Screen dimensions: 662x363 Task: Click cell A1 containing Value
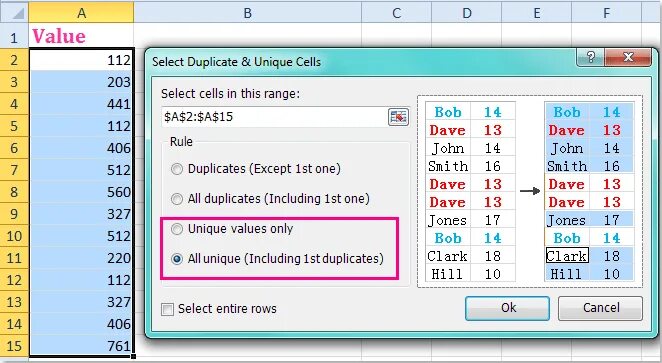(x=81, y=36)
